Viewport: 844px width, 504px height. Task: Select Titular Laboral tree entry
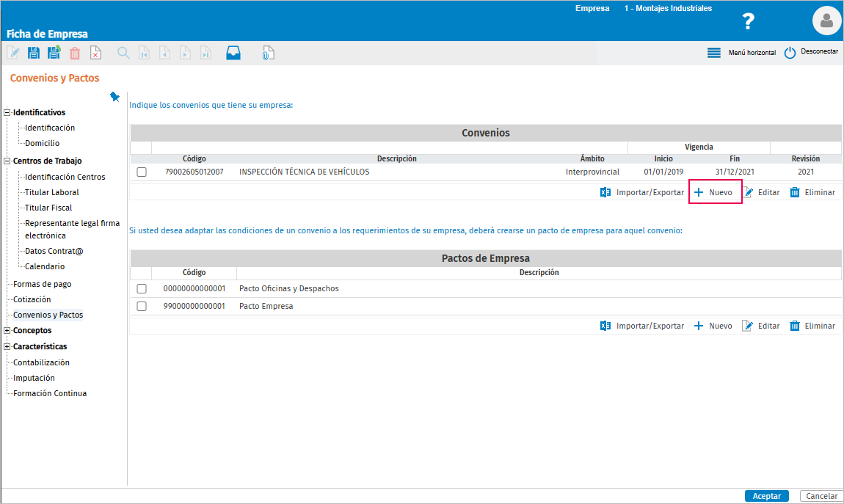click(51, 192)
